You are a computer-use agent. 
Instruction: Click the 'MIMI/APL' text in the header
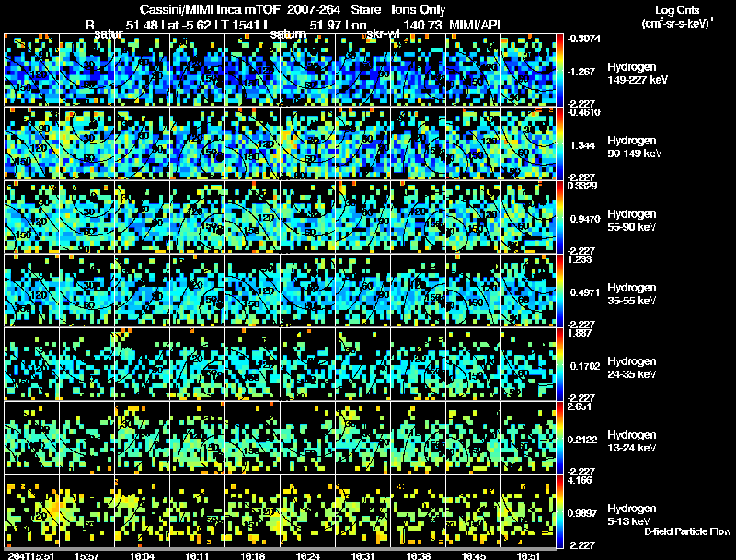point(477,25)
